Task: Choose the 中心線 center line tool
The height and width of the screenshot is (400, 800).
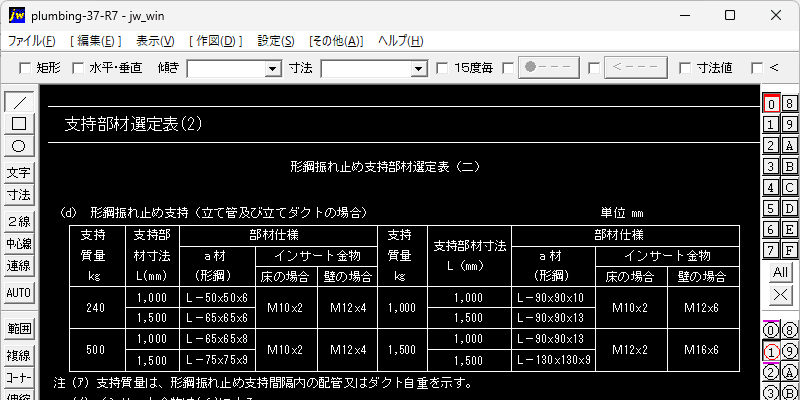Action: (x=19, y=243)
